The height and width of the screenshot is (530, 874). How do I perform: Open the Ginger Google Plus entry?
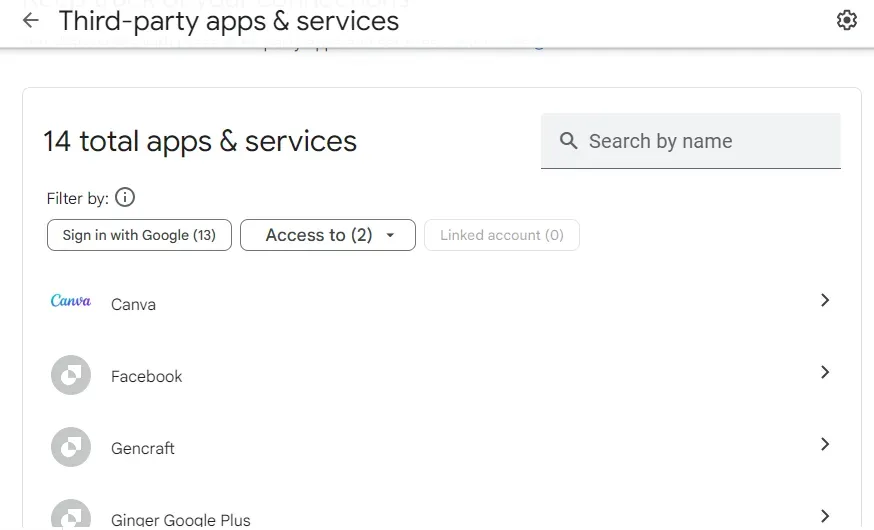(441, 507)
